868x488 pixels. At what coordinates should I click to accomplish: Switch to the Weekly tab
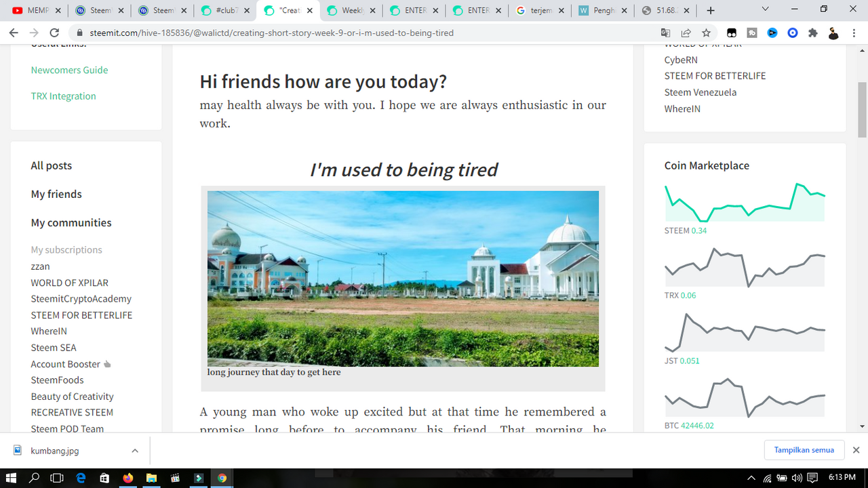coord(351,10)
